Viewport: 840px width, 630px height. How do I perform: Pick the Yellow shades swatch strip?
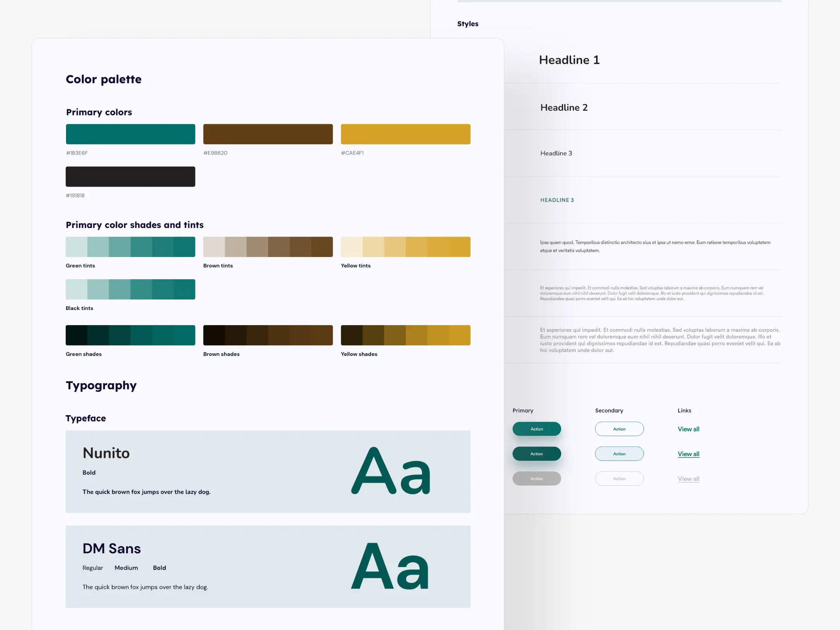tap(405, 335)
